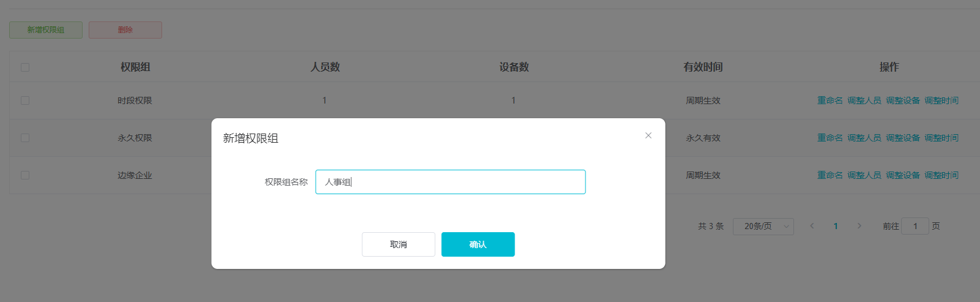The width and height of the screenshot is (980, 302).
Task: Click 调整时间 for 边缘企业 row
Action: (x=941, y=175)
